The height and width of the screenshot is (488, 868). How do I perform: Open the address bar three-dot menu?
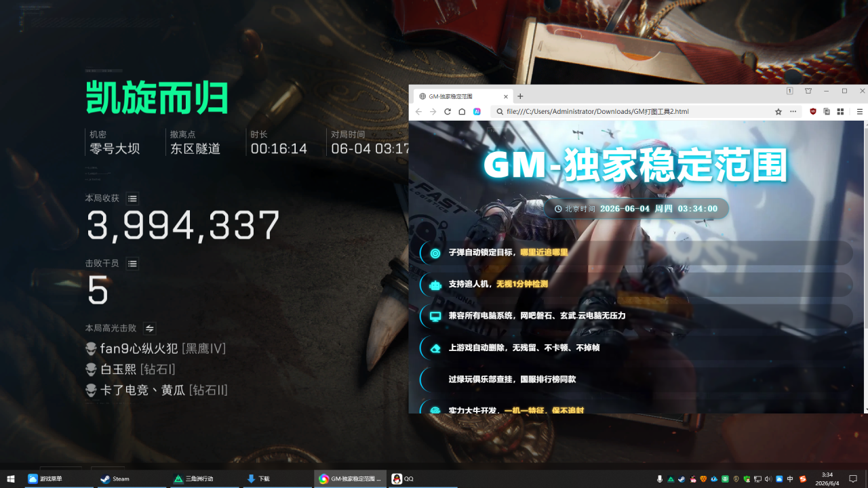click(793, 111)
